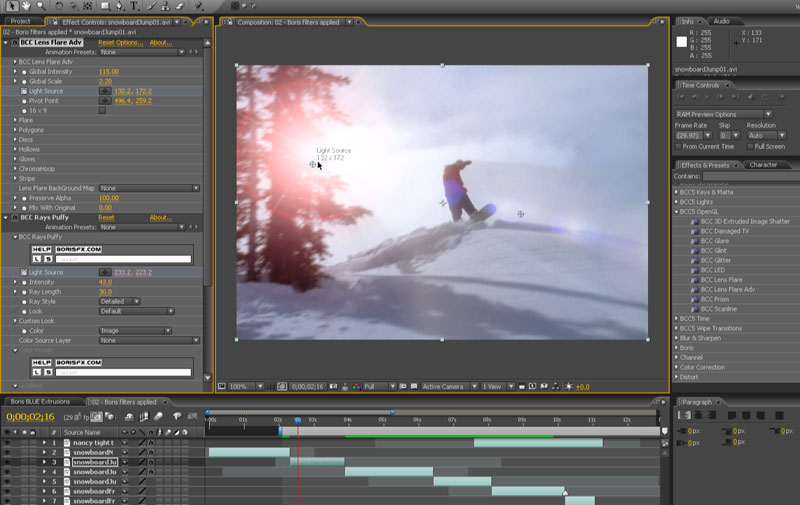Select the Eraser tool

click(x=180, y=6)
